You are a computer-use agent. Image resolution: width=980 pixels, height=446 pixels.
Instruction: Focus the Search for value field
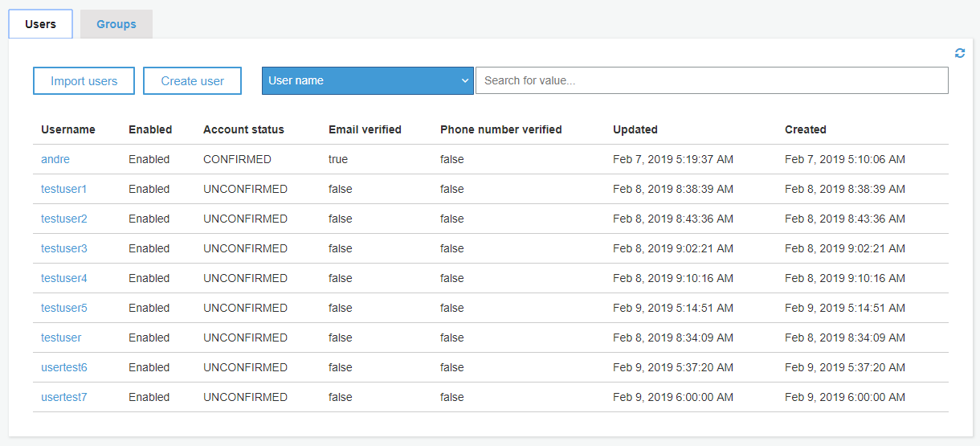pos(712,80)
